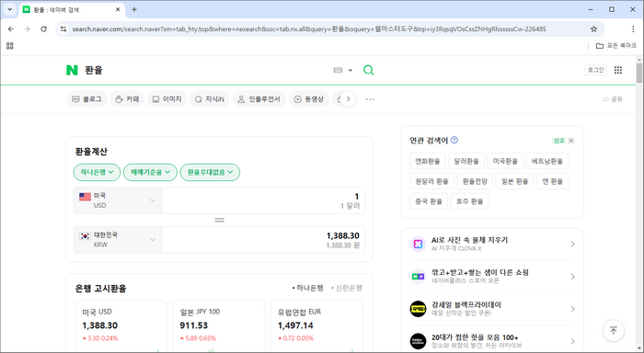Click related search 호주 환율

(469, 201)
